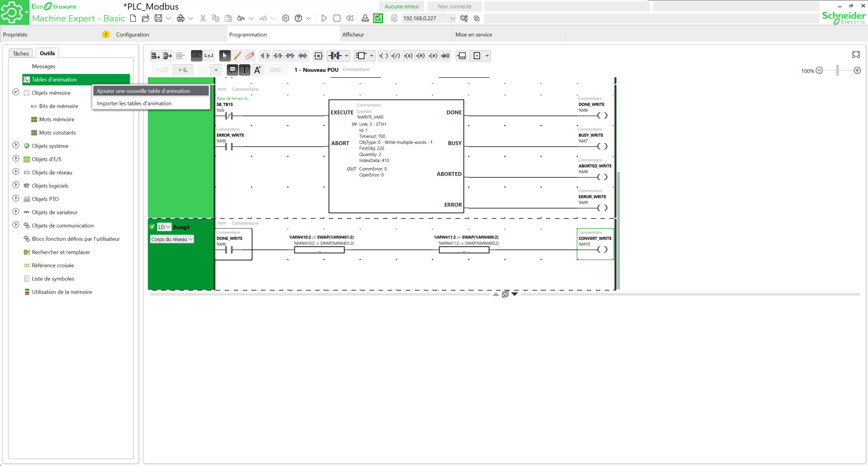Screen dimensions: 868x466
Task: Select the eraser tool in ladder toolbar
Action: coord(250,56)
